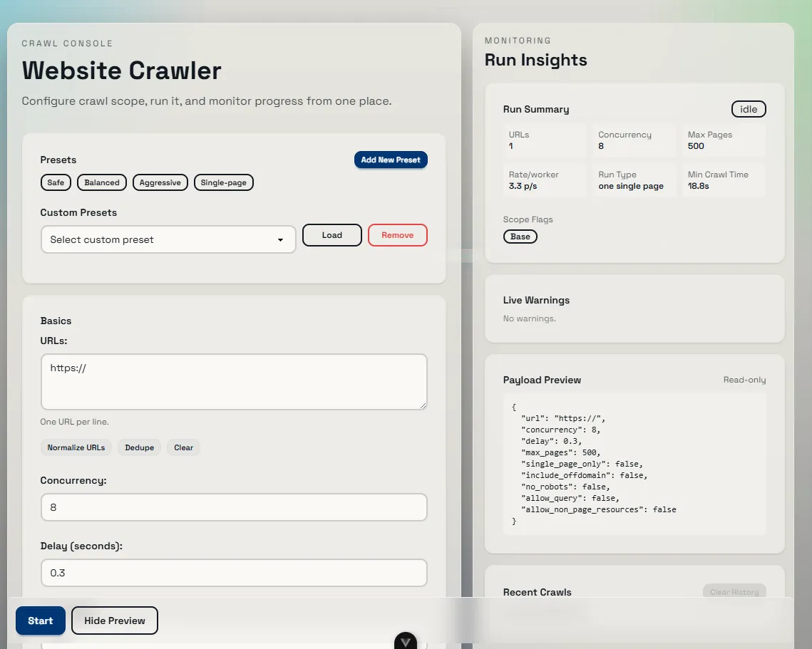Image resolution: width=812 pixels, height=649 pixels.
Task: Load the selected custom preset
Action: [x=332, y=235]
